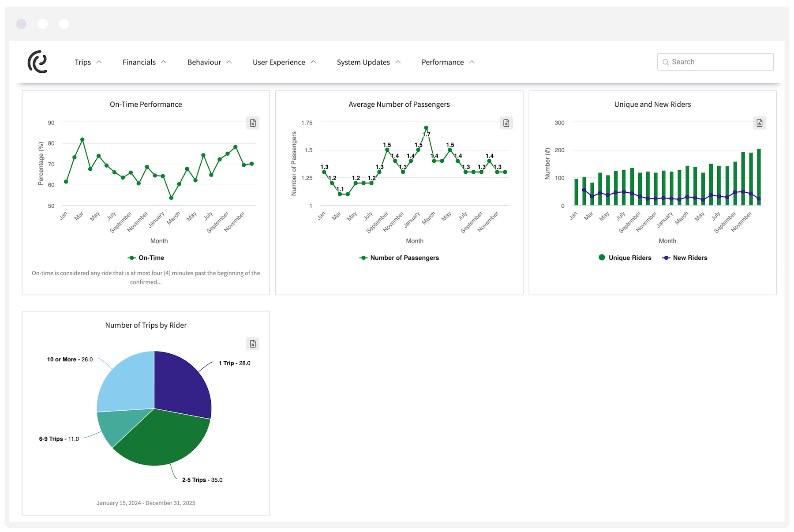The width and height of the screenshot is (794, 532).
Task: Export the Unique and New Riders chart
Action: pos(759,123)
